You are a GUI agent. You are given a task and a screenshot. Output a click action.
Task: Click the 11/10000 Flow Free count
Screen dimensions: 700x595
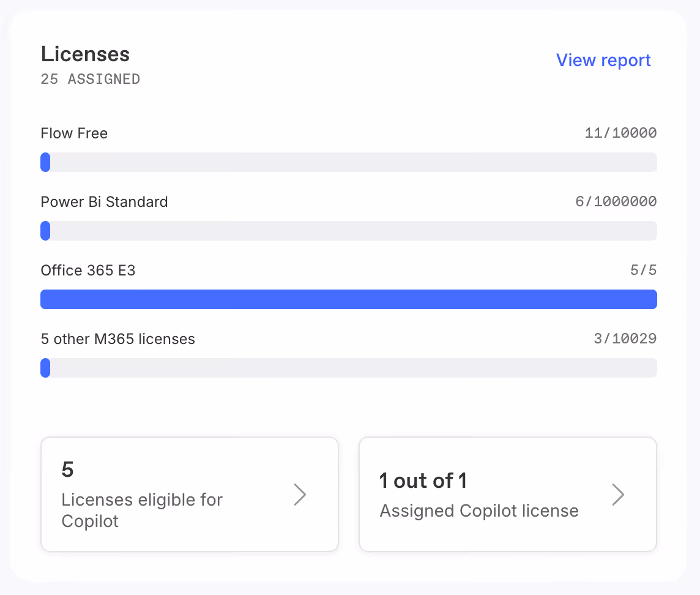[x=620, y=133]
